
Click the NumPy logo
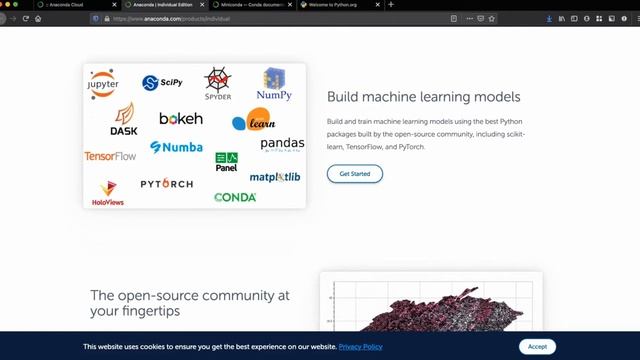click(274, 84)
